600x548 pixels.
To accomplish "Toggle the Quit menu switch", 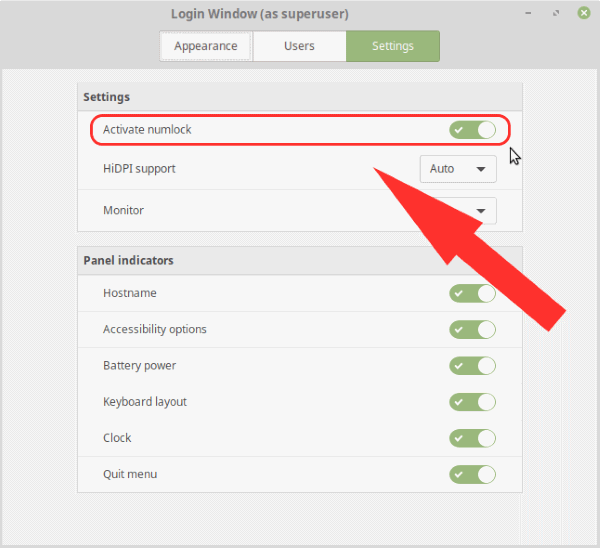I will [x=473, y=475].
